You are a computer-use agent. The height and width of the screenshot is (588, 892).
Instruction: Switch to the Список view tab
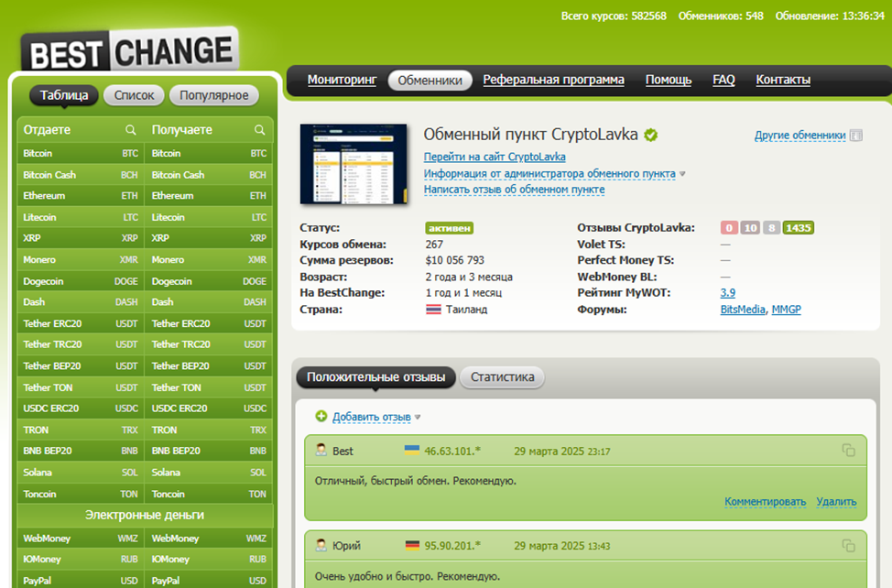(134, 95)
